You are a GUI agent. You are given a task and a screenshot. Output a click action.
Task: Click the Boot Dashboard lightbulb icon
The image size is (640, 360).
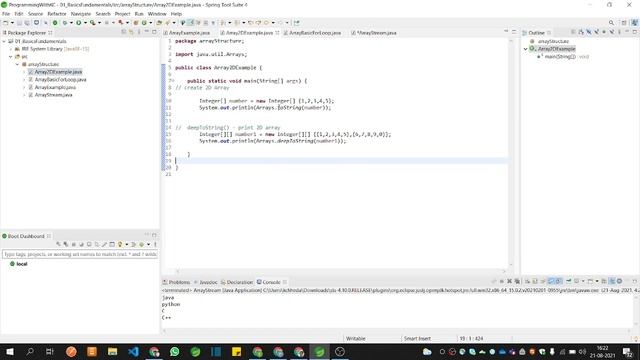click(120, 244)
